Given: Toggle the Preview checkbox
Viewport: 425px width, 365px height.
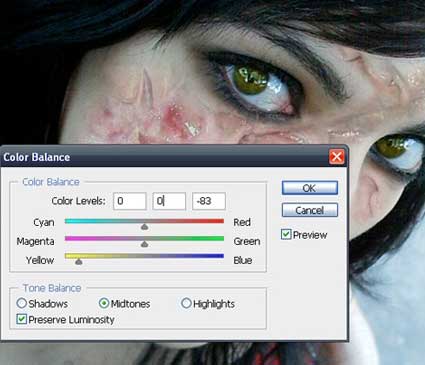Looking at the screenshot, I should pyautogui.click(x=286, y=235).
